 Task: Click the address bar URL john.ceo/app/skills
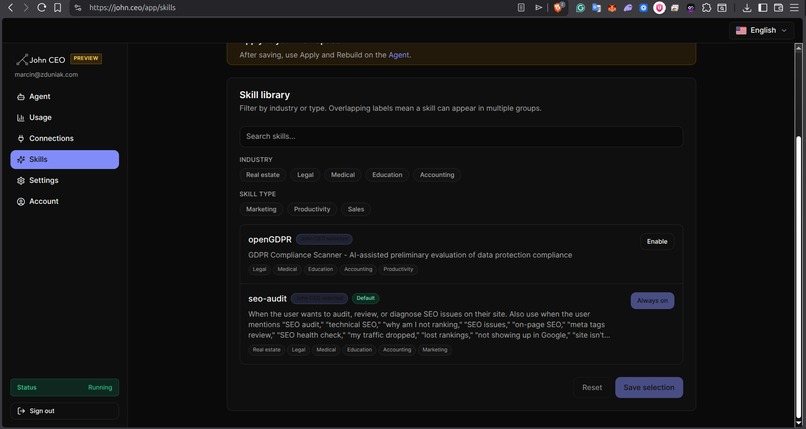coord(132,8)
